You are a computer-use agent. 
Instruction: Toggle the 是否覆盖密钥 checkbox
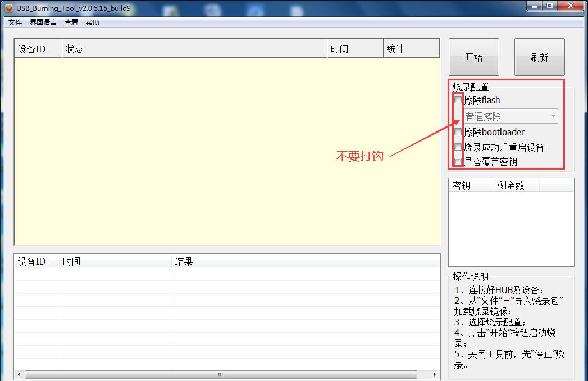pos(458,162)
